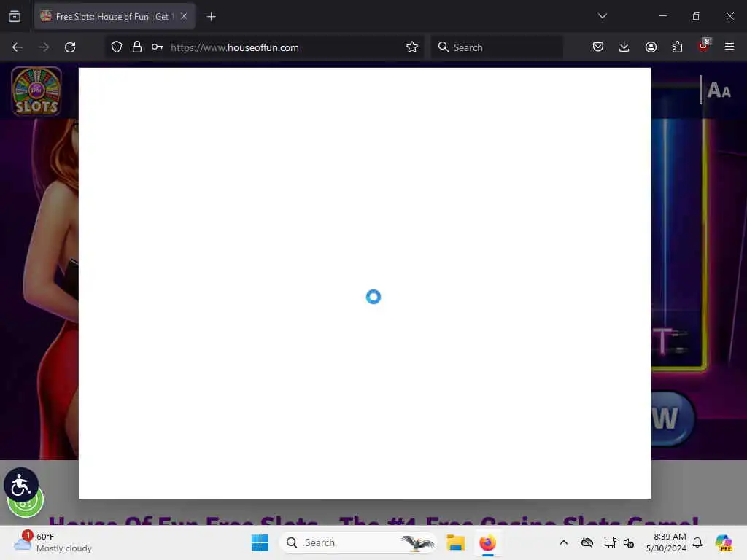Open File Explorer from taskbar
This screenshot has height=560, width=747.
pos(455,542)
